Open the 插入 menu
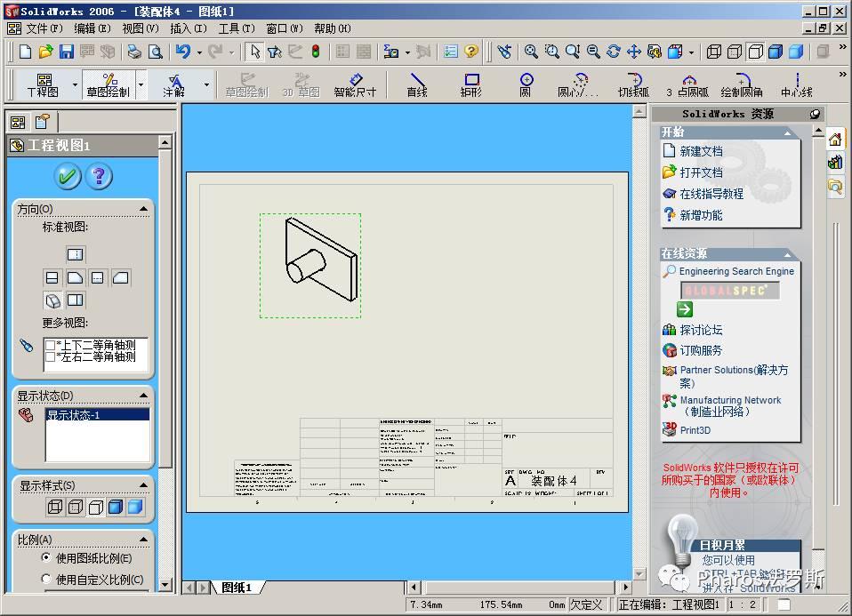 click(186, 28)
